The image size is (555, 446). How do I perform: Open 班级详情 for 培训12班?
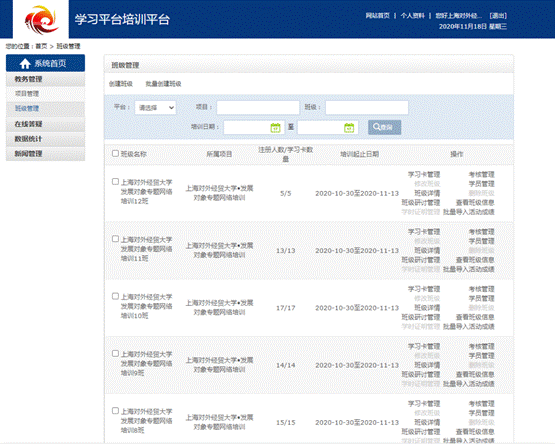[x=427, y=193]
